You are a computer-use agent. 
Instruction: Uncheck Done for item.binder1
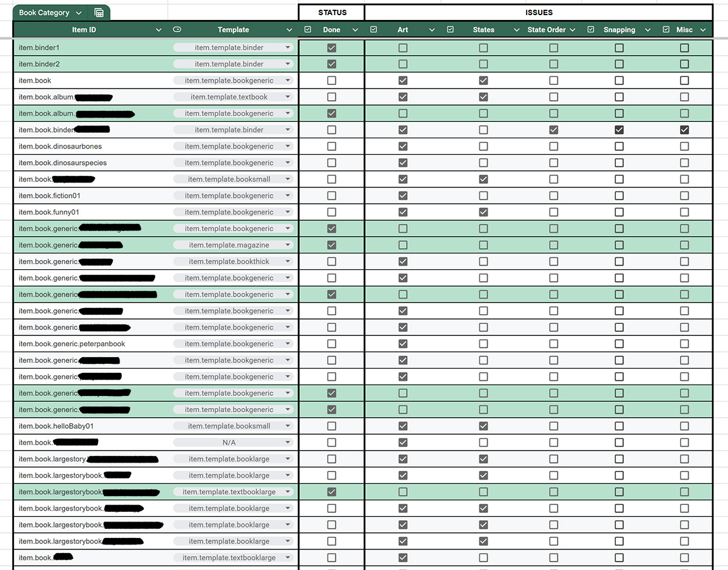[x=331, y=48]
